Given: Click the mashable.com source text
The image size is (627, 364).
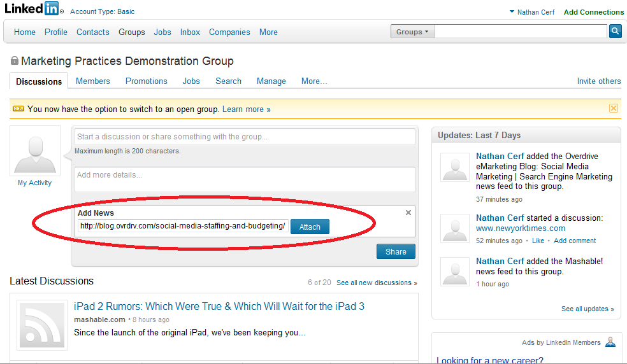Looking at the screenshot, I should coord(99,319).
